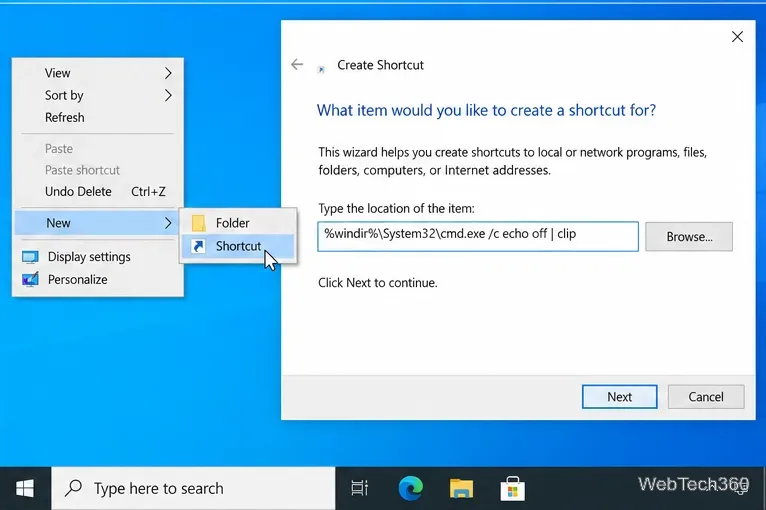Click the Create Shortcut title icon
The width and height of the screenshot is (766, 510).
click(x=321, y=69)
